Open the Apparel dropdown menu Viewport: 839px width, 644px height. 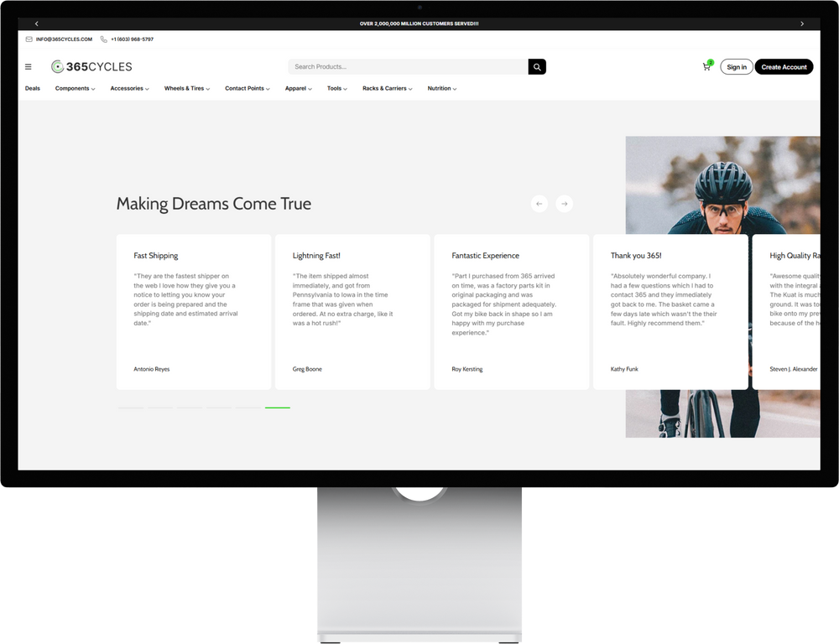pos(298,89)
